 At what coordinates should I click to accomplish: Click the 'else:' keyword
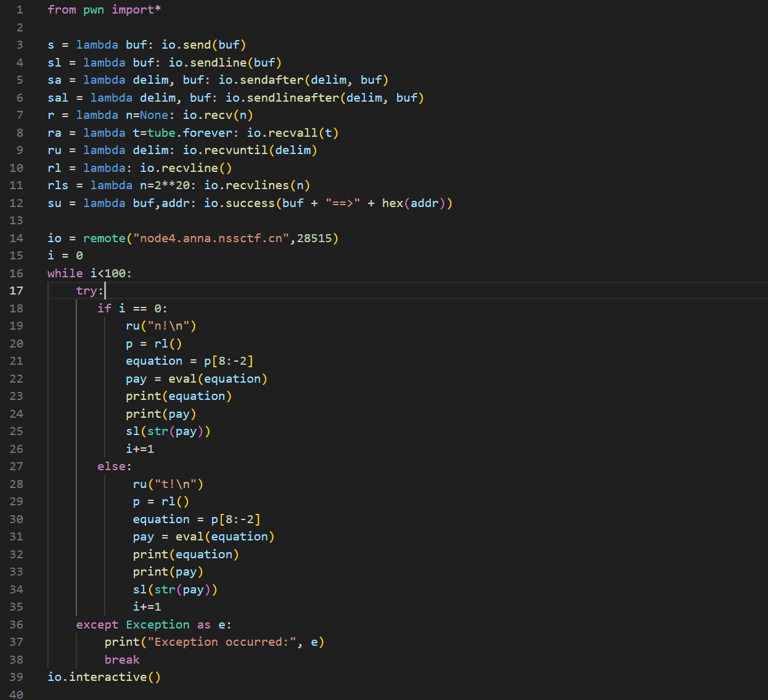click(x=114, y=466)
